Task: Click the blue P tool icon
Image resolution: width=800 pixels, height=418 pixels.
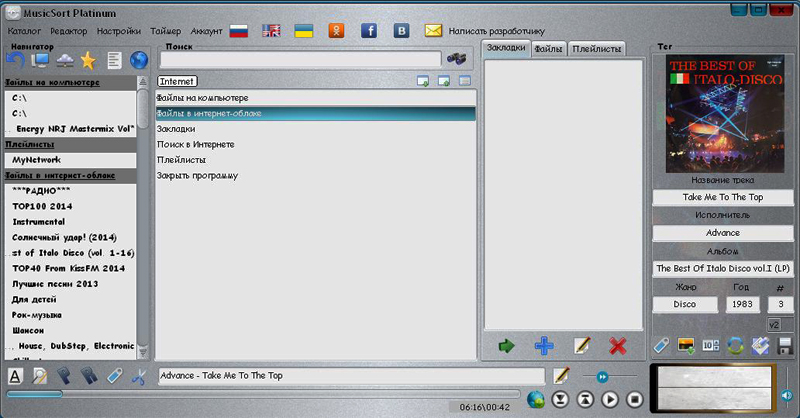Action: 64,377
